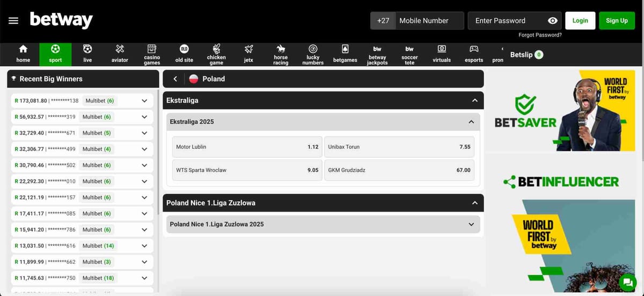Switch to old site
This screenshot has height=296, width=644.
[x=184, y=54]
